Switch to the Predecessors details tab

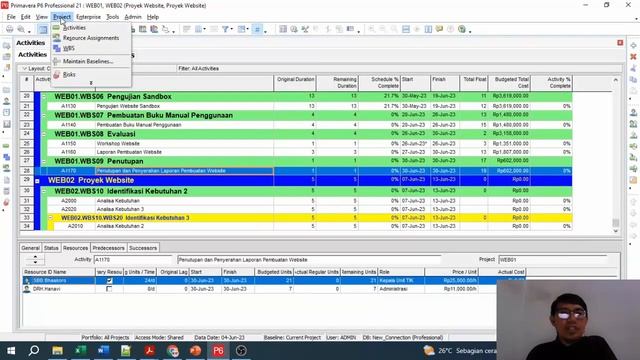pyautogui.click(x=108, y=248)
